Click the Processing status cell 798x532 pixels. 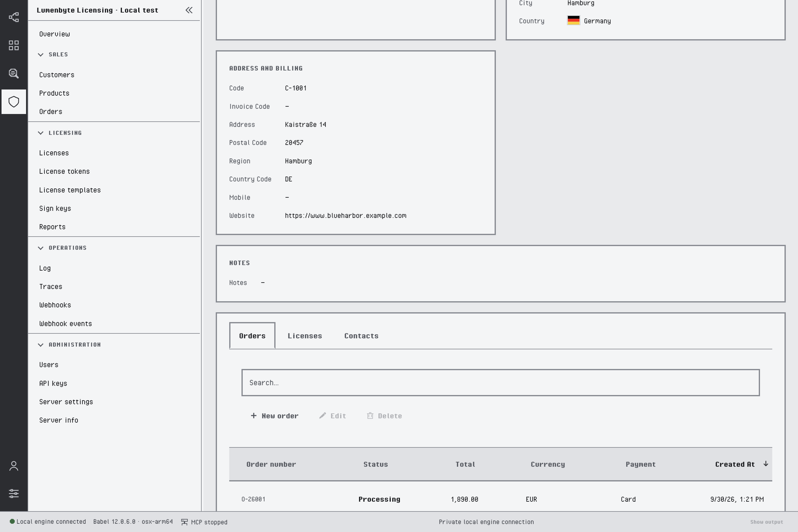(x=379, y=499)
